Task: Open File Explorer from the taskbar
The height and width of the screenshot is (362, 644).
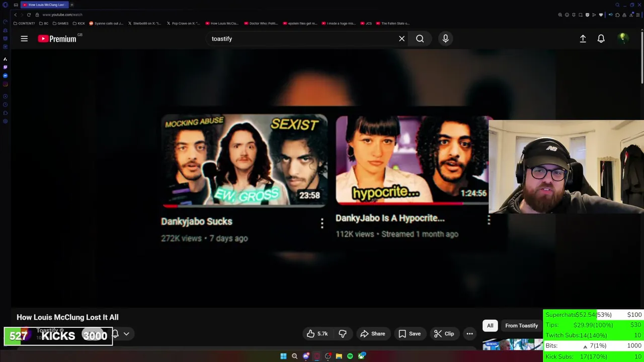Action: click(x=339, y=356)
